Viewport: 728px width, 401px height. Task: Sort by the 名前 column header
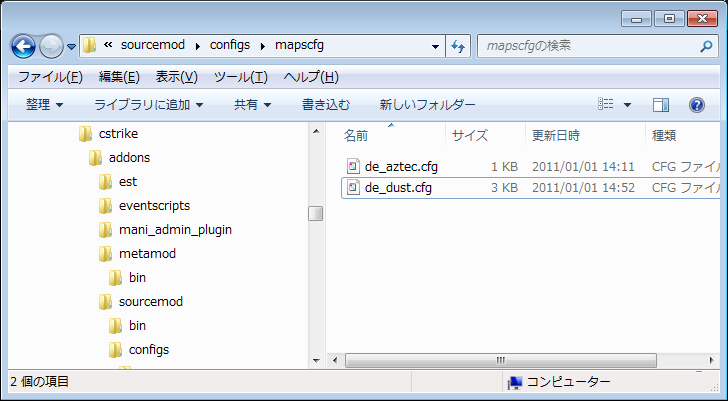(x=355, y=136)
